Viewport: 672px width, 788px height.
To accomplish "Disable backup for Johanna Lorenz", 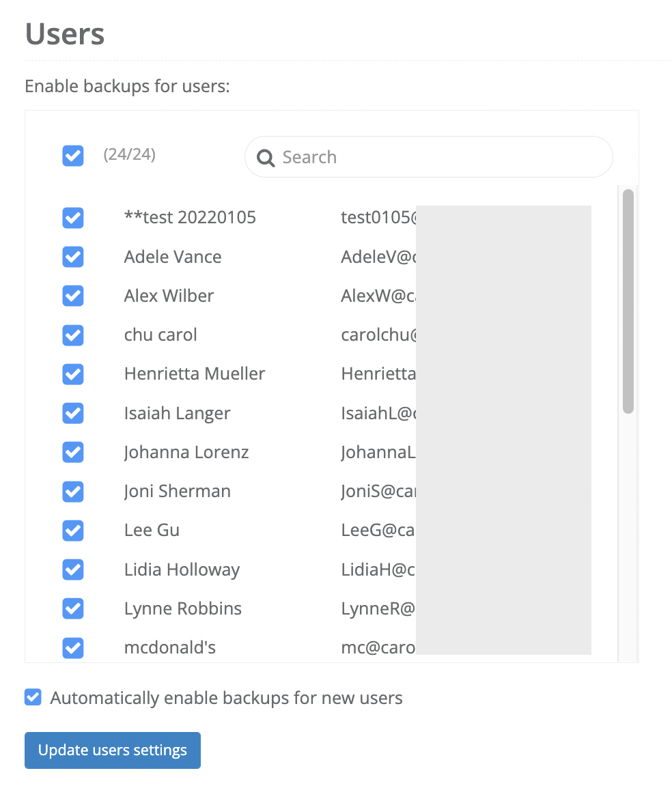I will pos(73,452).
